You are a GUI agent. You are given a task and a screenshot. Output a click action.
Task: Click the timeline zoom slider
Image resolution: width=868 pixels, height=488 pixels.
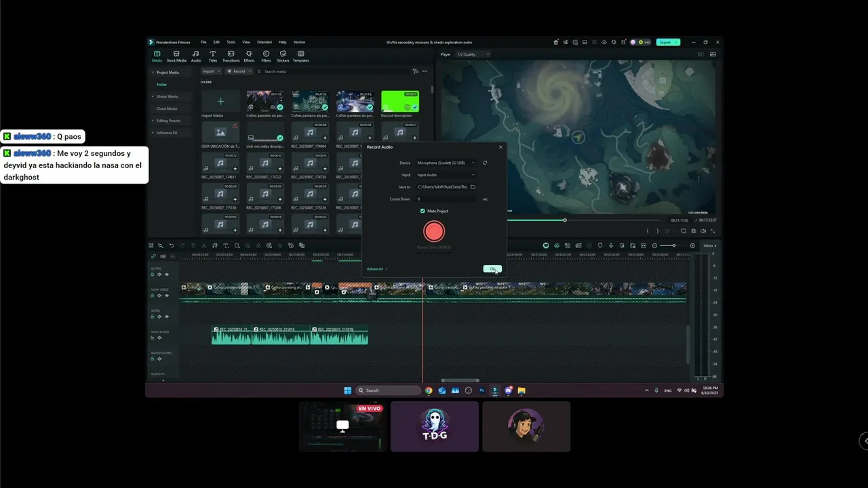673,245
